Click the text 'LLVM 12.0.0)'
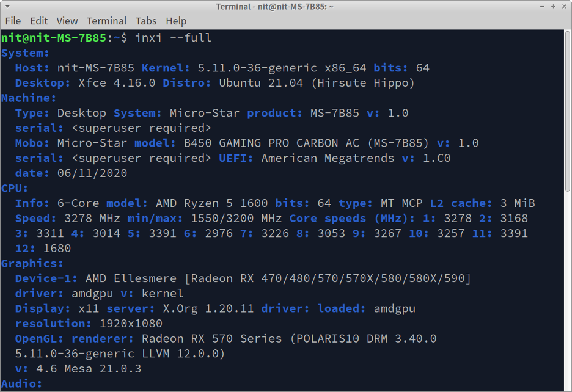572x392 pixels. coord(183,354)
